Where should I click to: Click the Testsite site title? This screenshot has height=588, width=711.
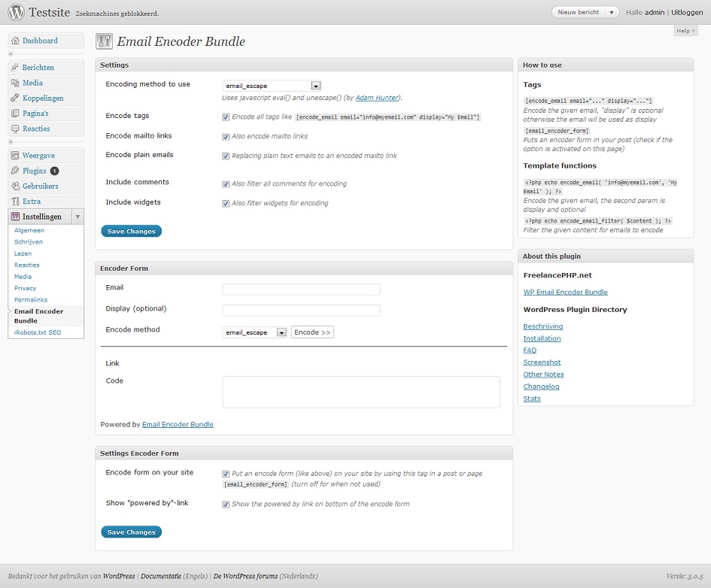pyautogui.click(x=50, y=12)
